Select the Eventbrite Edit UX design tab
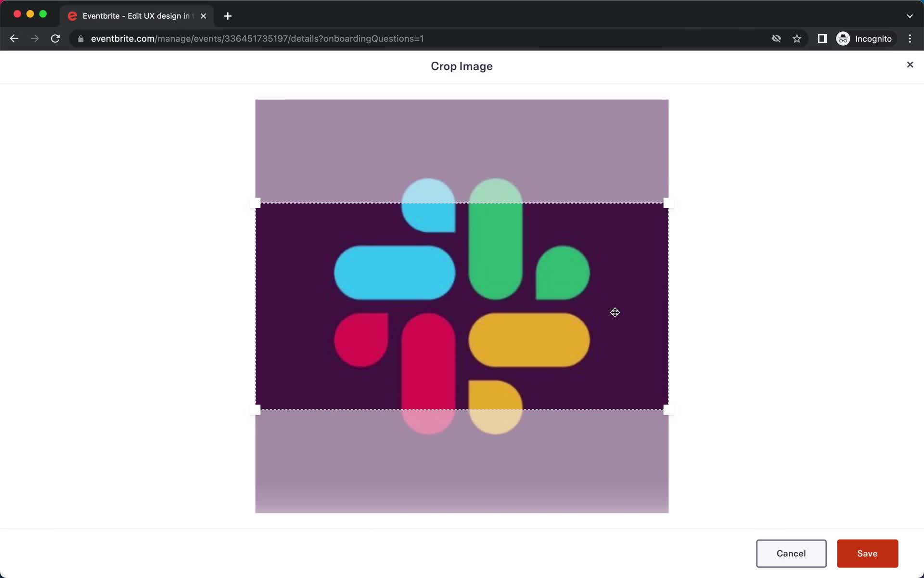This screenshot has height=578, width=924. tap(137, 16)
